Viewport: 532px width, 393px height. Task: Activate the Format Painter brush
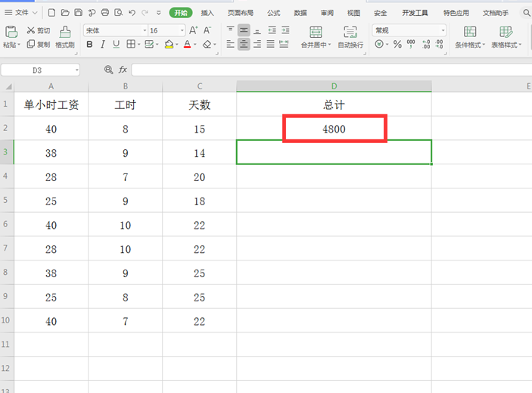pyautogui.click(x=65, y=33)
